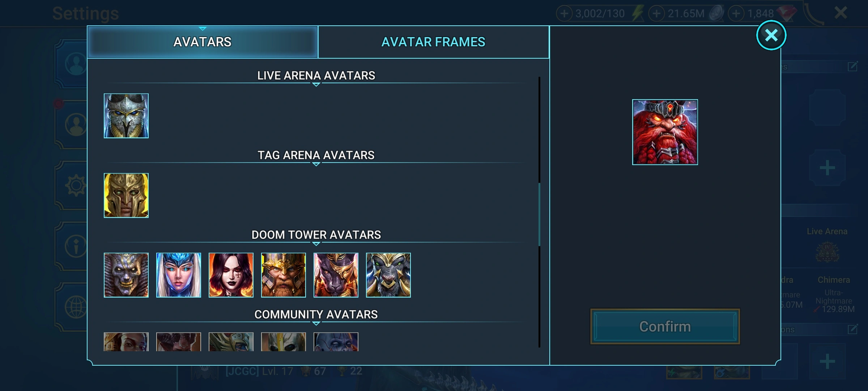Choose the horned ram Doom Tower avatar

388,275
